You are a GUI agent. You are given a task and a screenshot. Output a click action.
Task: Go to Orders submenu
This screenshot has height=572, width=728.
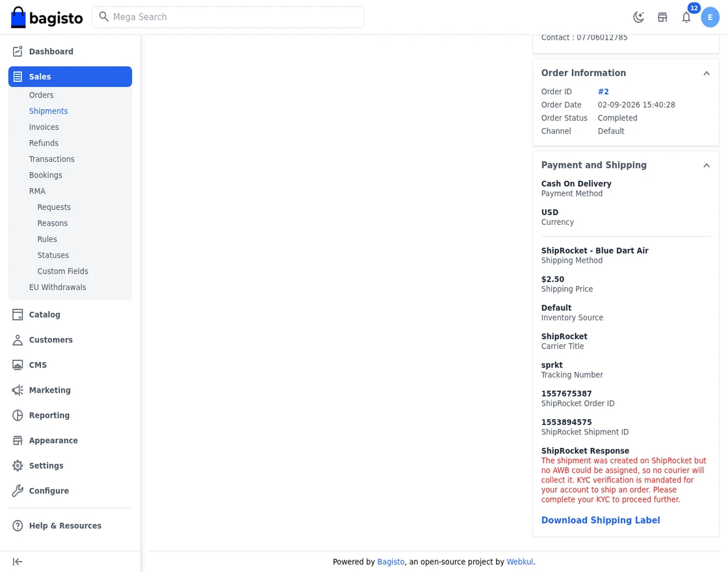pos(42,95)
